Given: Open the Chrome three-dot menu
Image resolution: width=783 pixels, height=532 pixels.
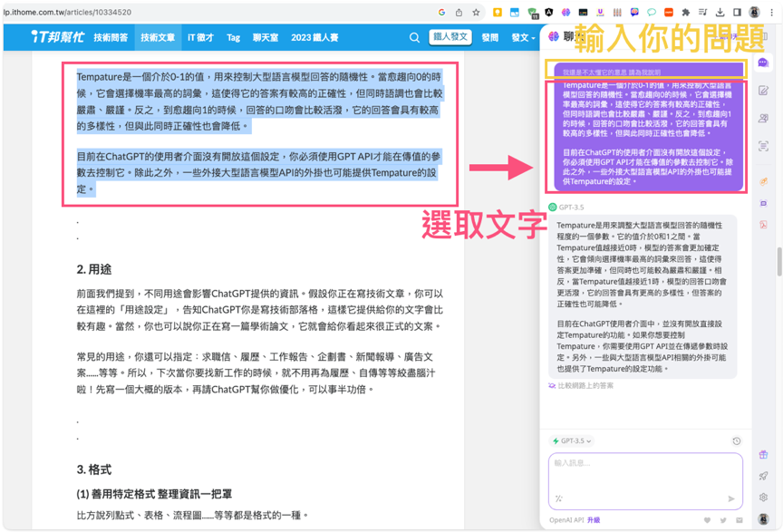Looking at the screenshot, I should coord(771,12).
